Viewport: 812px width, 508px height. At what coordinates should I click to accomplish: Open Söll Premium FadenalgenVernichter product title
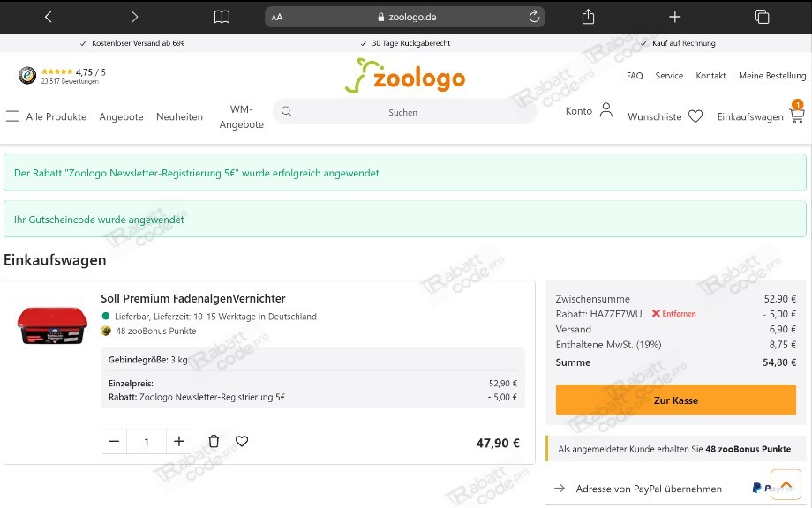[193, 298]
